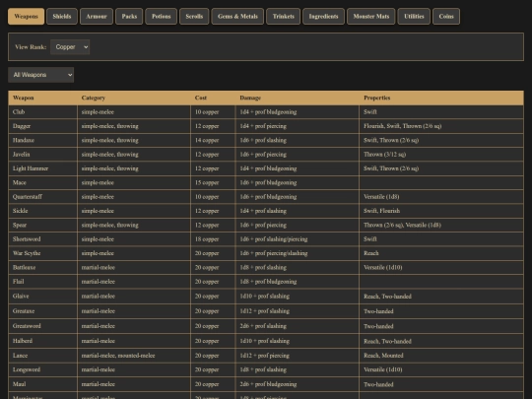The image size is (532, 399).
Task: Switch to the Coins tab
Action: (x=446, y=17)
